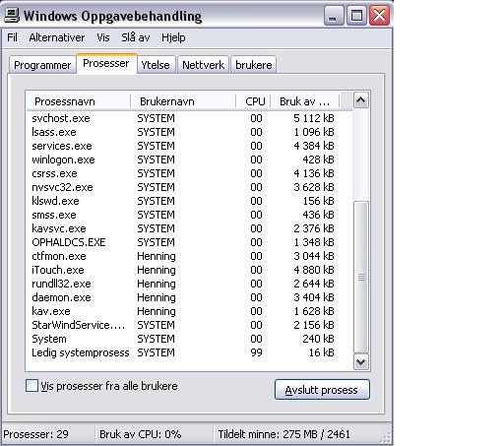Click the 16 kB memory value
This screenshot has height=446, width=504.
click(321, 352)
